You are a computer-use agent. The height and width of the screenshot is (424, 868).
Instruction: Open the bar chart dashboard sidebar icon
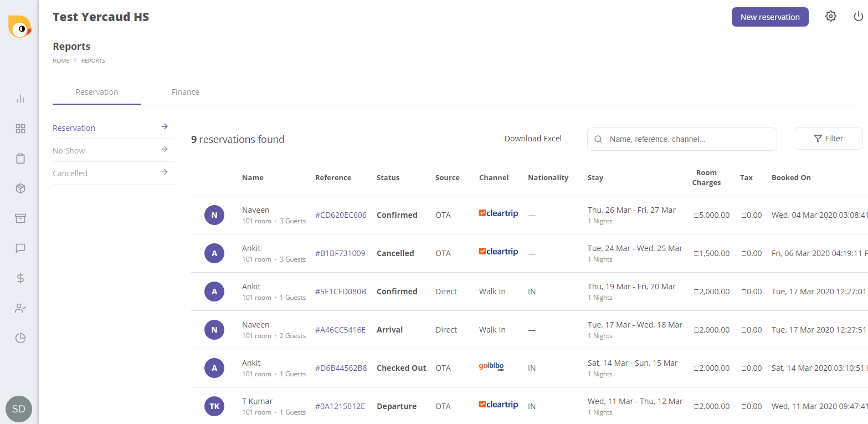pos(20,99)
